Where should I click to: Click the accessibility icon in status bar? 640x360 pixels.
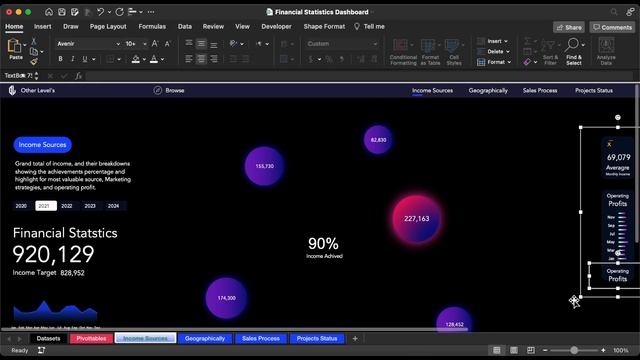pos(41,350)
